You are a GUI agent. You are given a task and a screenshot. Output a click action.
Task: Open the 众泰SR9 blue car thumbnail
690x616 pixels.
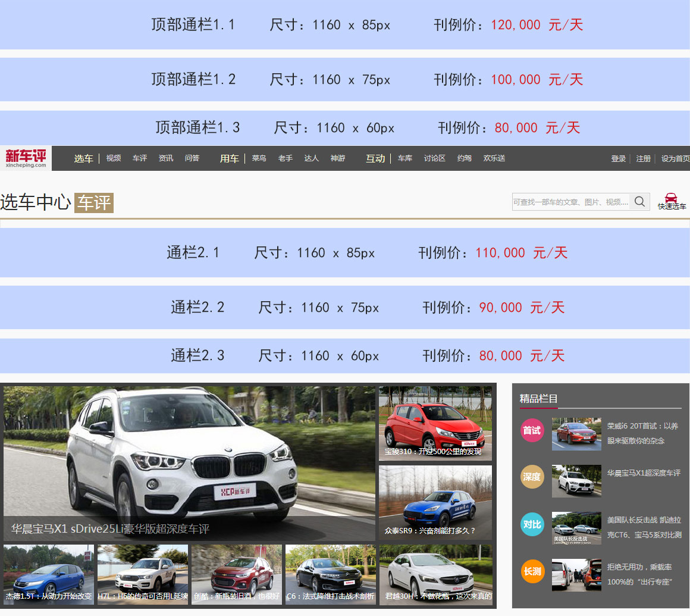click(435, 503)
